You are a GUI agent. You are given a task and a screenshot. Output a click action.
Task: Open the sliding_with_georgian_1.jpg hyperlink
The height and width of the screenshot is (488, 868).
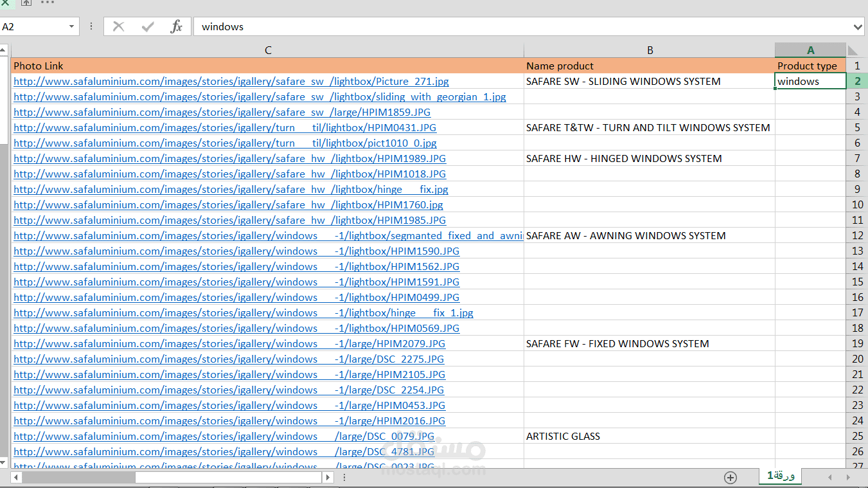coord(260,96)
